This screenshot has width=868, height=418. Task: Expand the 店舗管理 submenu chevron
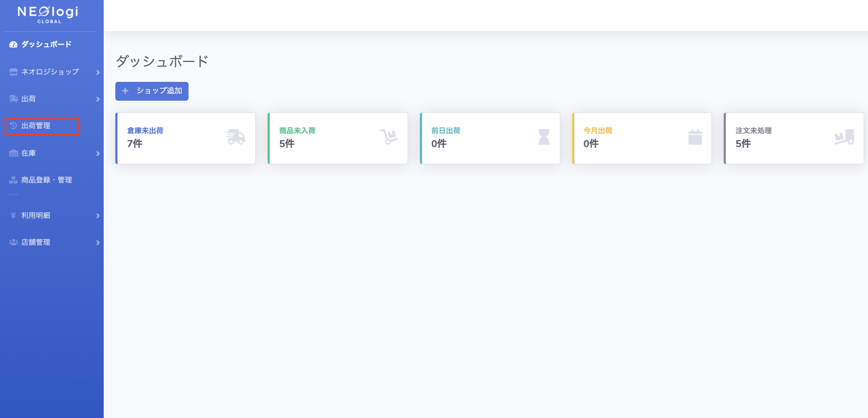coord(98,243)
